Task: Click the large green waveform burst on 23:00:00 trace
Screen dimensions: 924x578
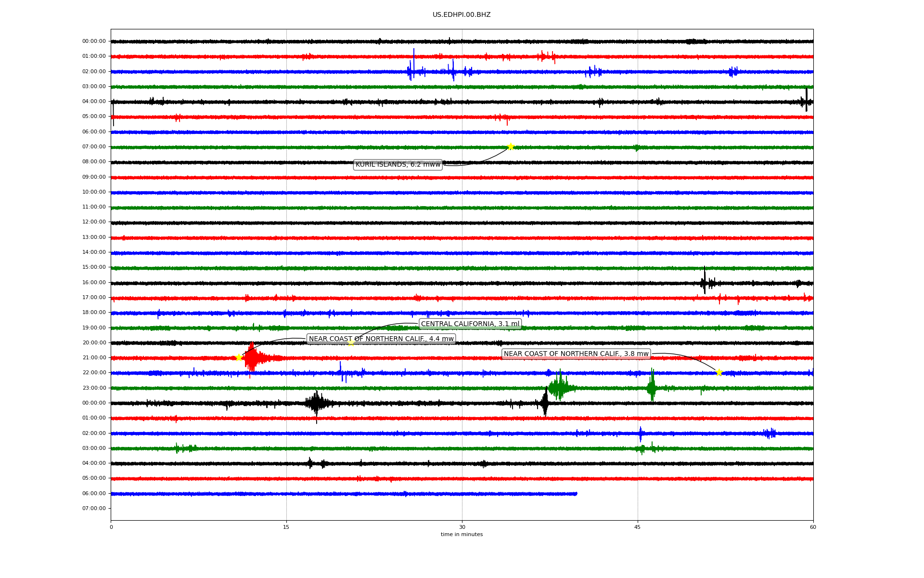Action: (x=559, y=387)
